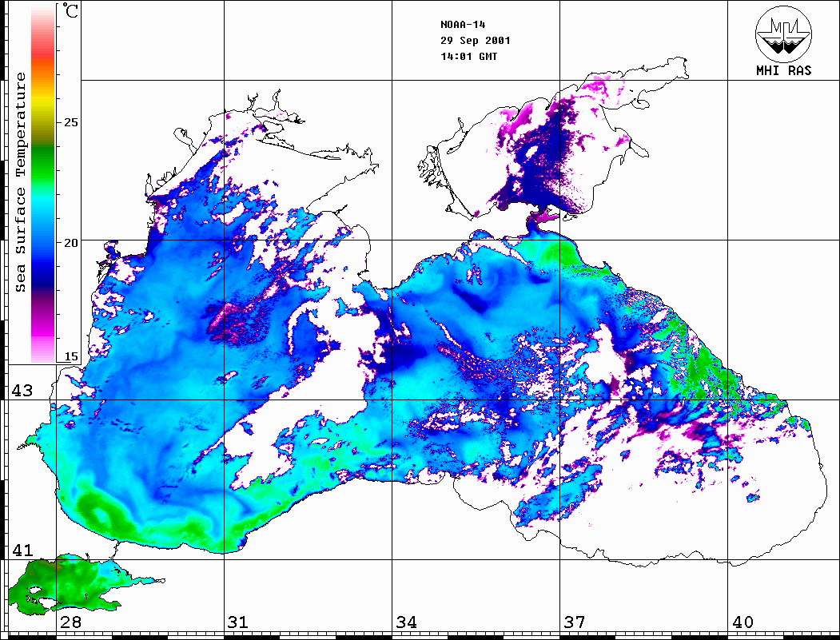Click the 15 value on temperature scale
This screenshot has height=640, width=840.
tap(70, 356)
